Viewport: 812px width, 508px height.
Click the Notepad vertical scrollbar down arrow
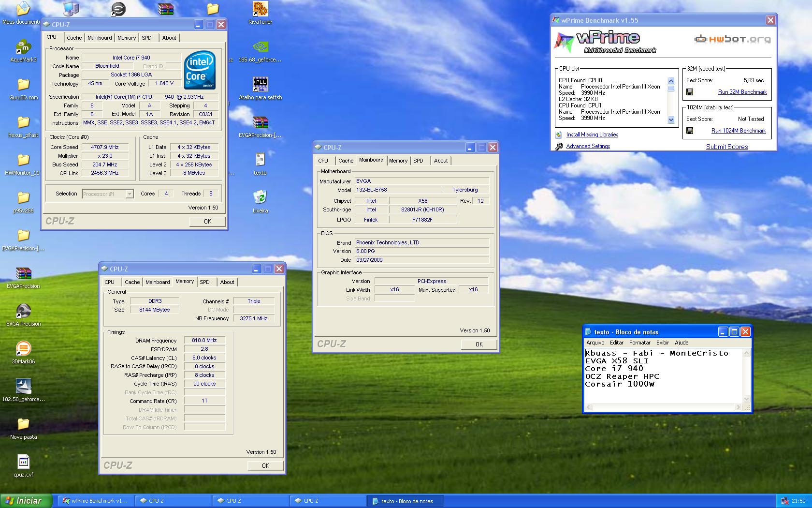[x=746, y=399]
